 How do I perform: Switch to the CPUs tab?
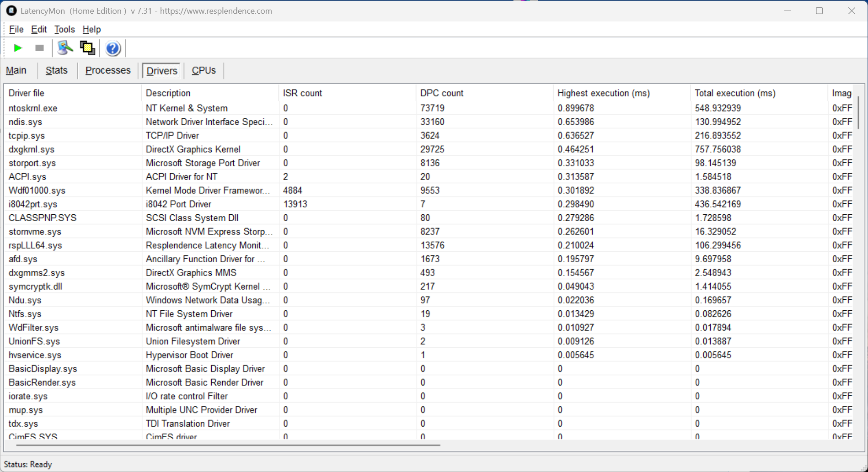204,70
